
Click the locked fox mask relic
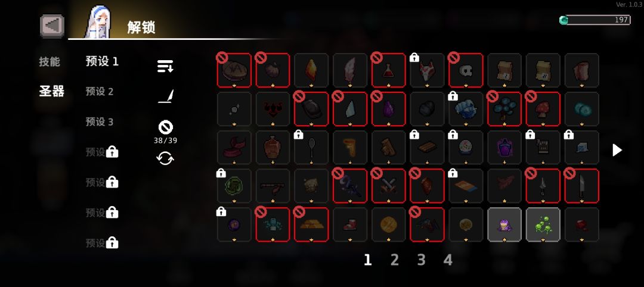[427, 70]
